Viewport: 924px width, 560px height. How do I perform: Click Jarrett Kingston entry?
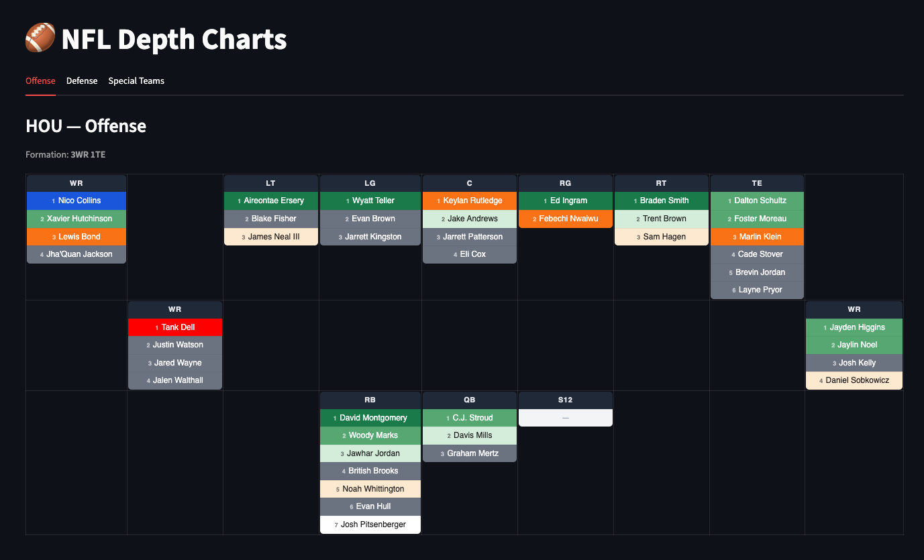[x=370, y=237]
